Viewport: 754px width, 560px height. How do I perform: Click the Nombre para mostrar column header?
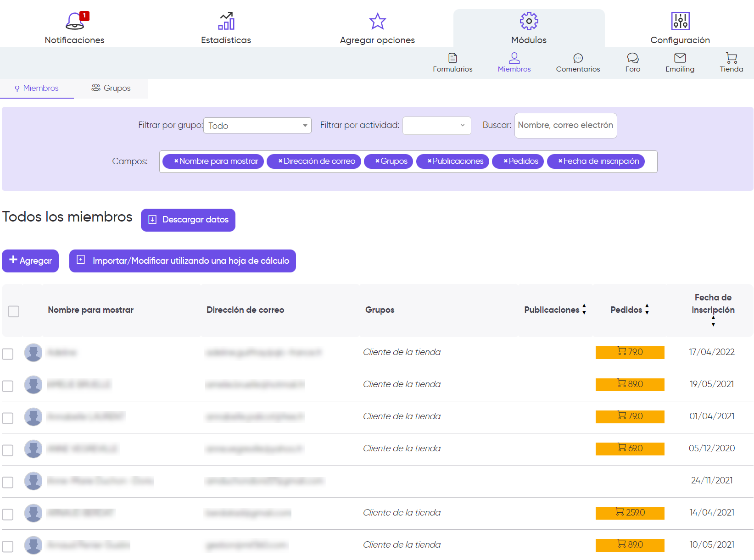[91, 310]
